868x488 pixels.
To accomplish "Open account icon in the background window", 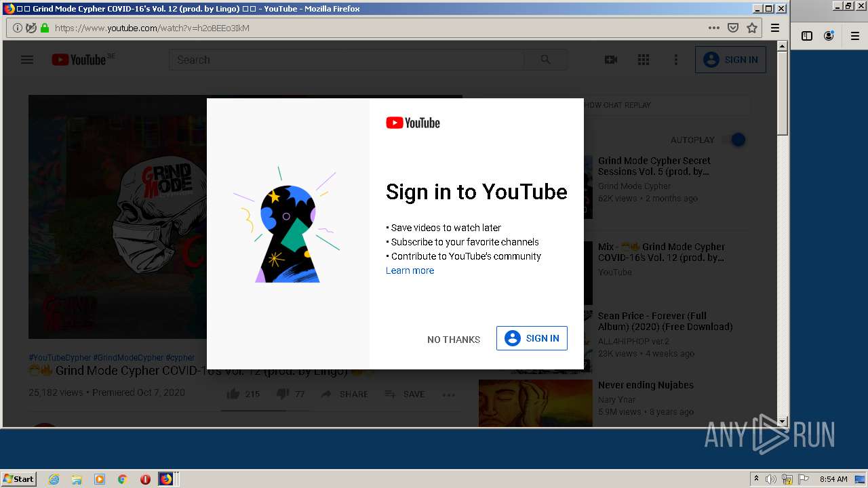I will 829,36.
